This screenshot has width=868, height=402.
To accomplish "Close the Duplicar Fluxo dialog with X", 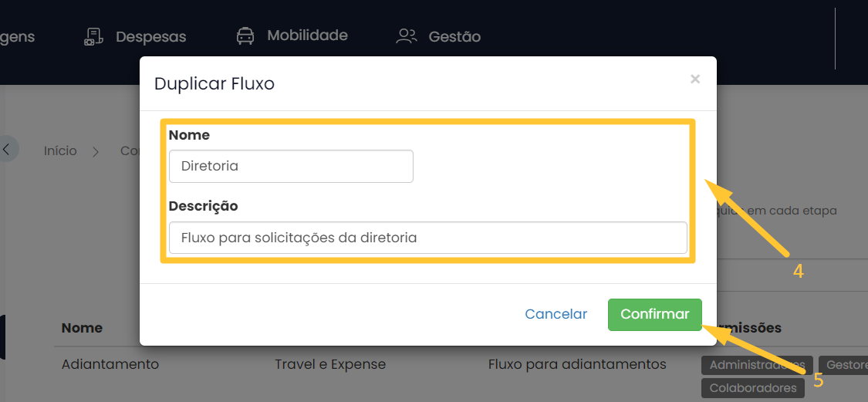I will coord(695,79).
